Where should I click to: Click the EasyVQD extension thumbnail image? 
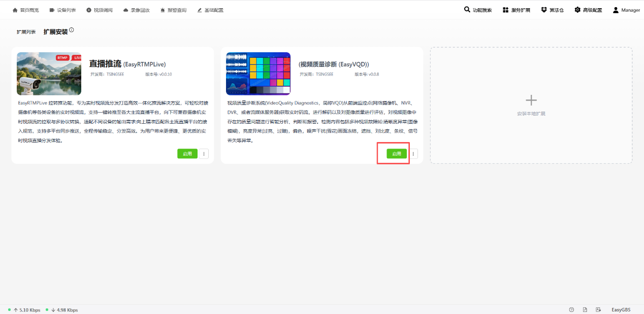258,74
